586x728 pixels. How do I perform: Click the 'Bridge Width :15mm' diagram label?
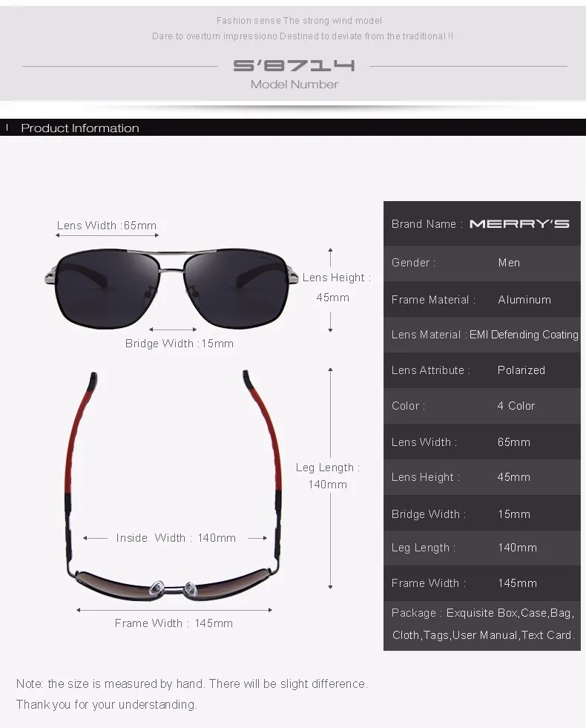179,344
